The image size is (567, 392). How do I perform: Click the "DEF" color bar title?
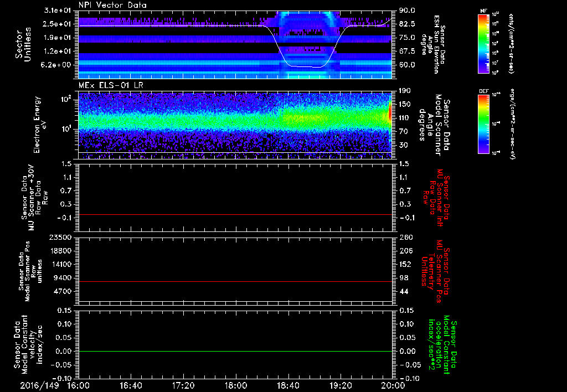click(483, 91)
